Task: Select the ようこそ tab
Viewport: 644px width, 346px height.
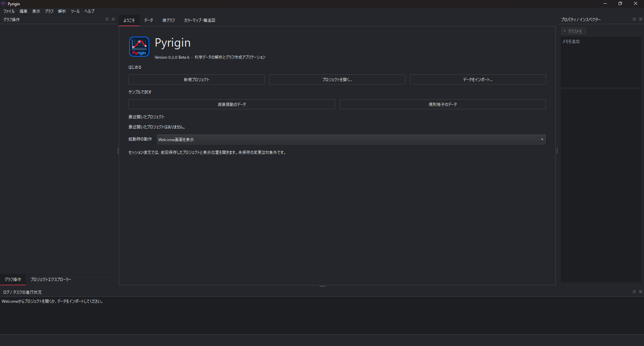Action: pyautogui.click(x=129, y=20)
